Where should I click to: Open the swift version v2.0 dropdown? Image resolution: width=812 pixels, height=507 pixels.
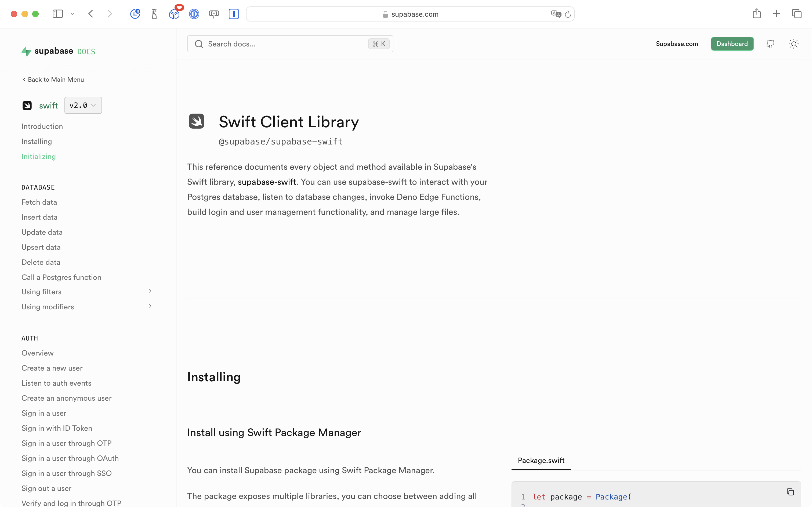pyautogui.click(x=83, y=105)
